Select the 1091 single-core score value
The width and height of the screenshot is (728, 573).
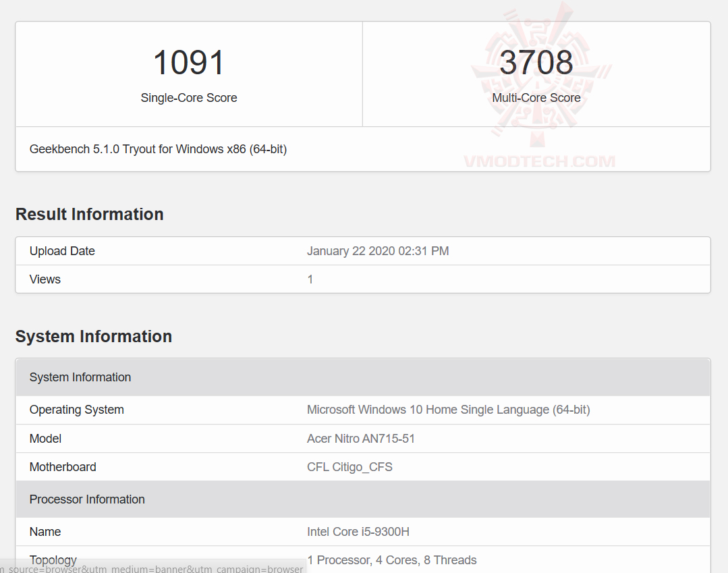(188, 62)
